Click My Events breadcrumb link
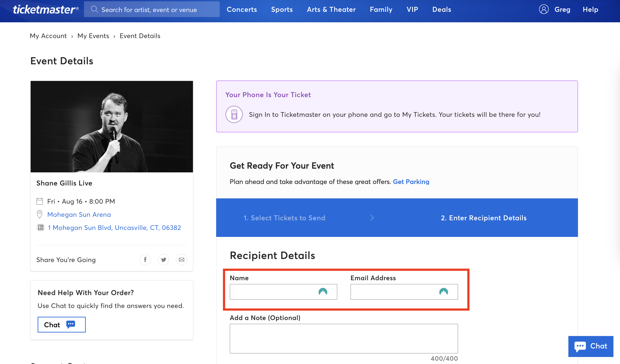 (x=93, y=36)
